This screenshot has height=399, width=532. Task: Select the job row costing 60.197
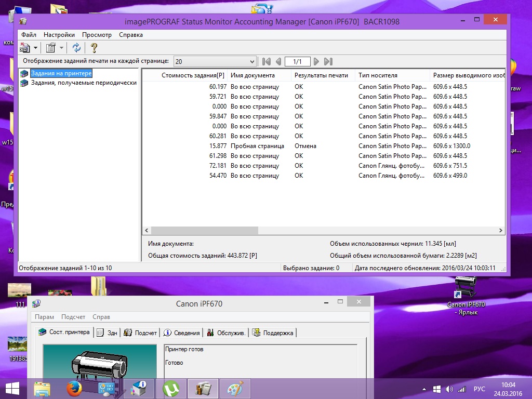(x=323, y=87)
